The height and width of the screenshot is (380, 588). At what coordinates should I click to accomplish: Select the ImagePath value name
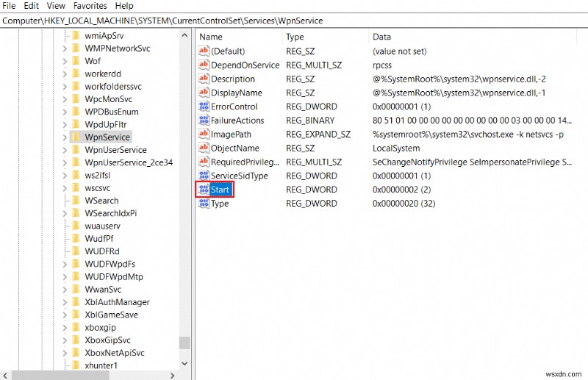(x=231, y=135)
